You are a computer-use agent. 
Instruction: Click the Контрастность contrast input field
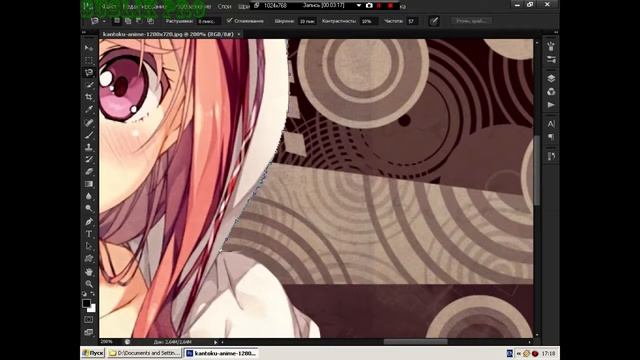click(x=369, y=21)
